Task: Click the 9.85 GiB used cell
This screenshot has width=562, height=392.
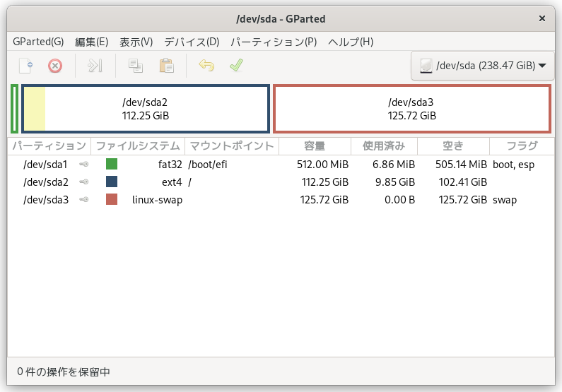Action: (395, 182)
